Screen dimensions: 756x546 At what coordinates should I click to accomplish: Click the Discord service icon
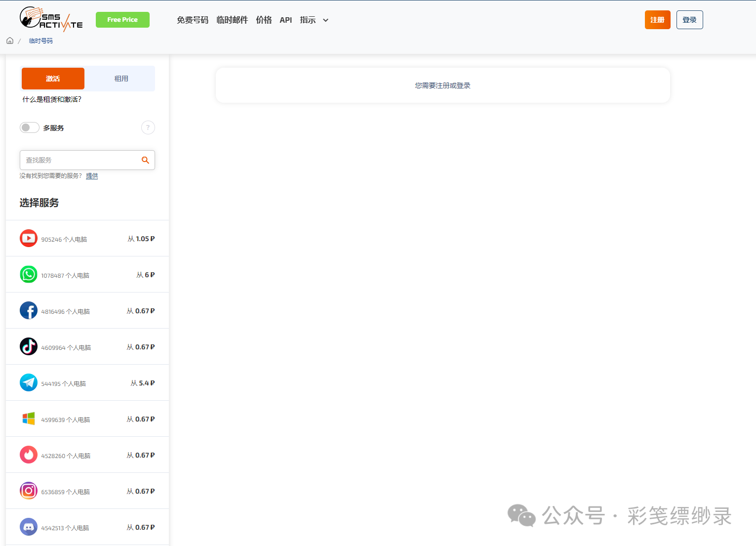click(x=29, y=527)
